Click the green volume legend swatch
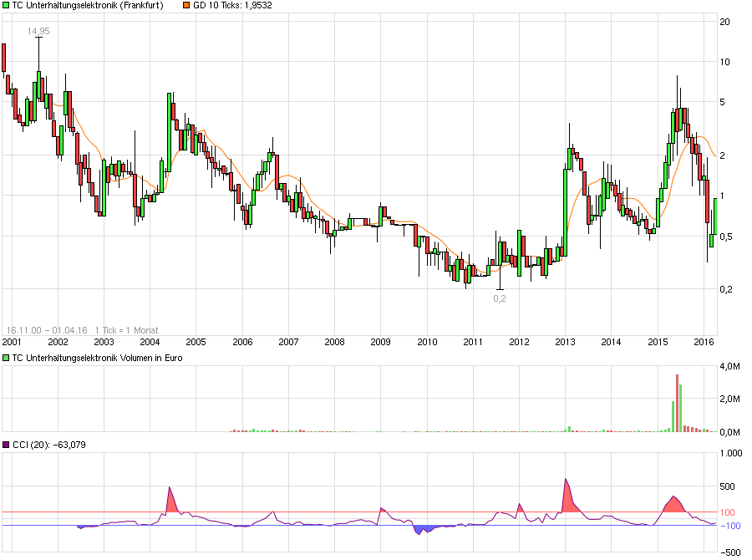The image size is (752, 560). click(x=6, y=358)
